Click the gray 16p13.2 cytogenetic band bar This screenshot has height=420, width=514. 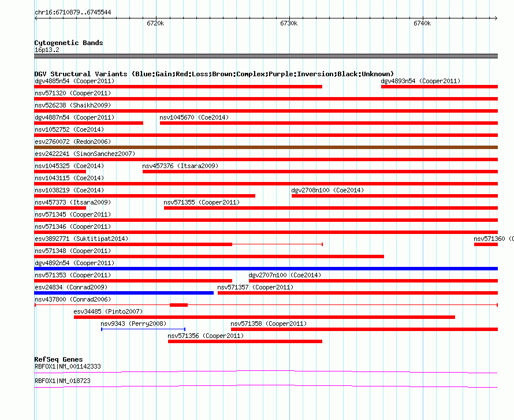point(266,56)
